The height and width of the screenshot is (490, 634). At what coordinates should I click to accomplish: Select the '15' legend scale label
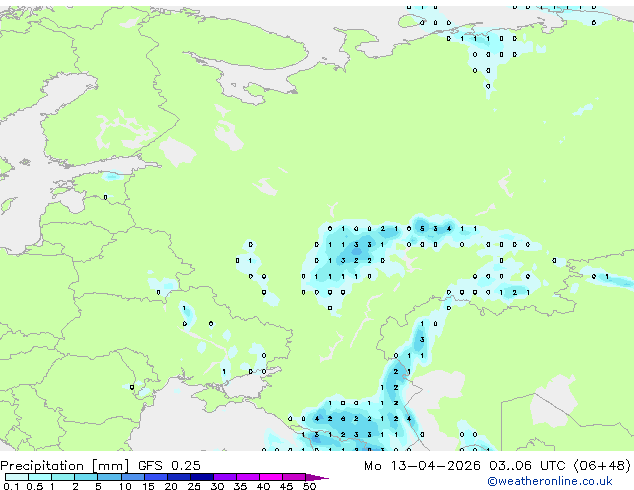(x=148, y=486)
